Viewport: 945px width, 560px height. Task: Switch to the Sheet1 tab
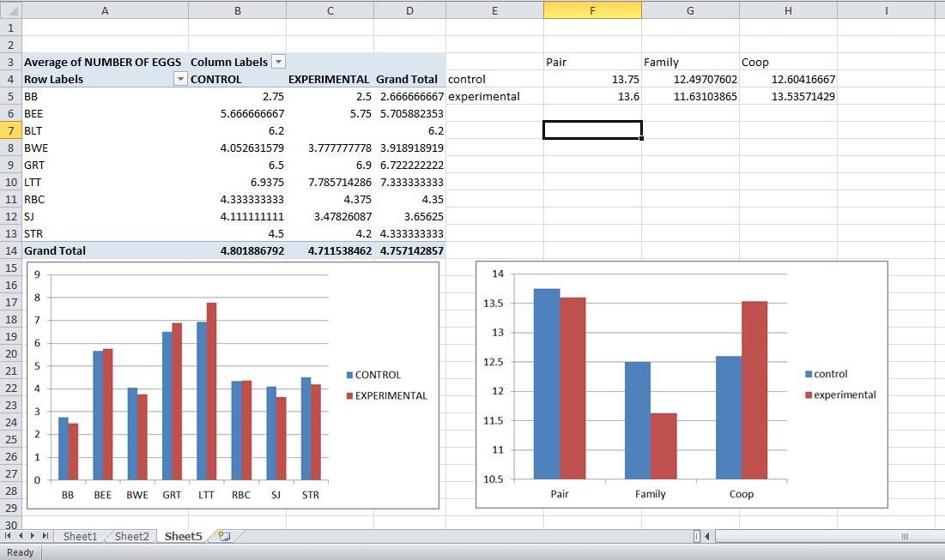80,536
